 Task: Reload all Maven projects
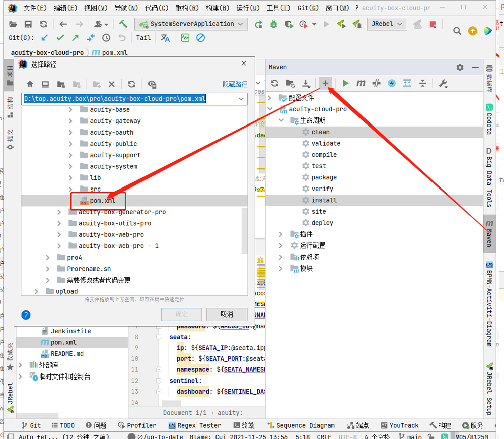tap(274, 83)
